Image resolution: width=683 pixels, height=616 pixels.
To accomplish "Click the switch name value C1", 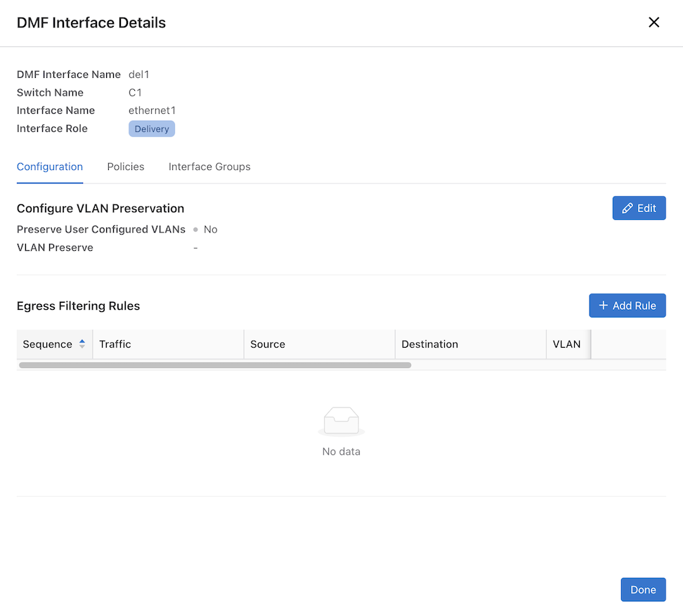I will coord(135,93).
